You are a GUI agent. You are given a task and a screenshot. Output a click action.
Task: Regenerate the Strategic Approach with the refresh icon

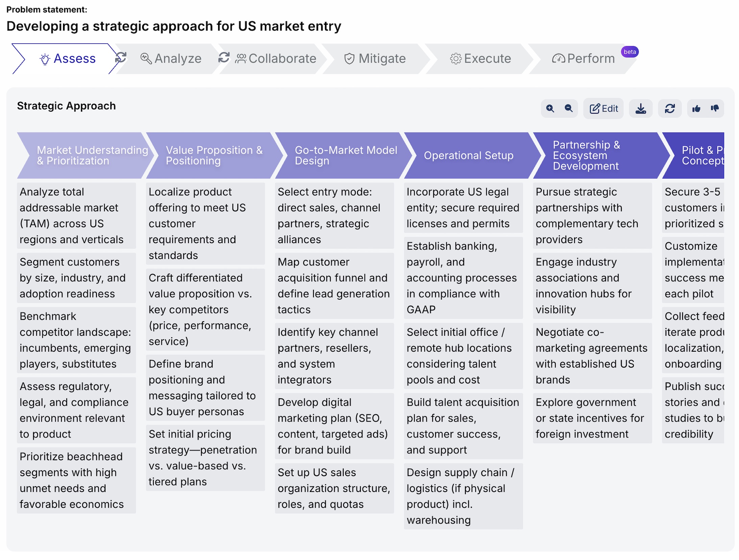[x=669, y=109]
